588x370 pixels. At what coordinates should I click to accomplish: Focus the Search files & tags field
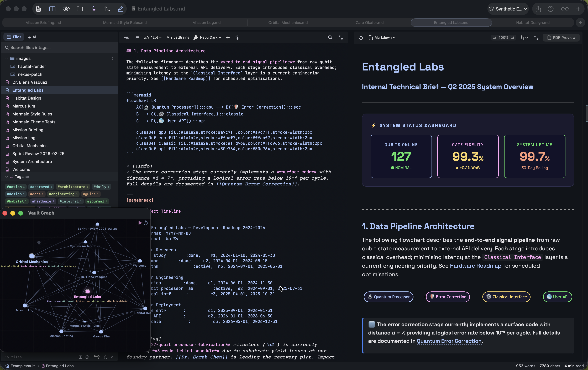click(59, 47)
